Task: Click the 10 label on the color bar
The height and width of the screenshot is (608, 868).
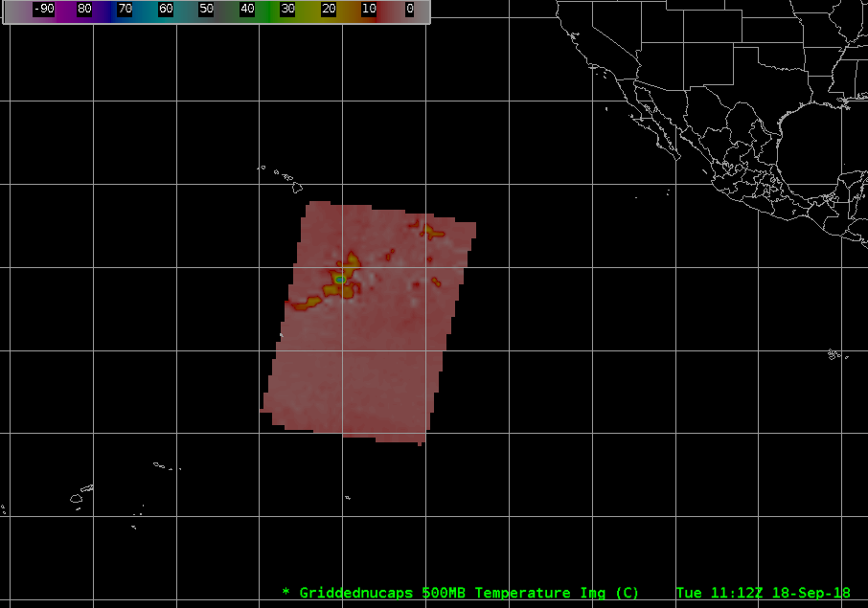Action: [x=369, y=9]
